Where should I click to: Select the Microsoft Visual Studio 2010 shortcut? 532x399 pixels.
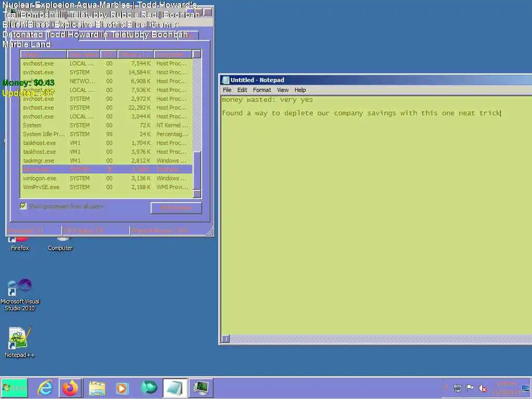[20, 295]
